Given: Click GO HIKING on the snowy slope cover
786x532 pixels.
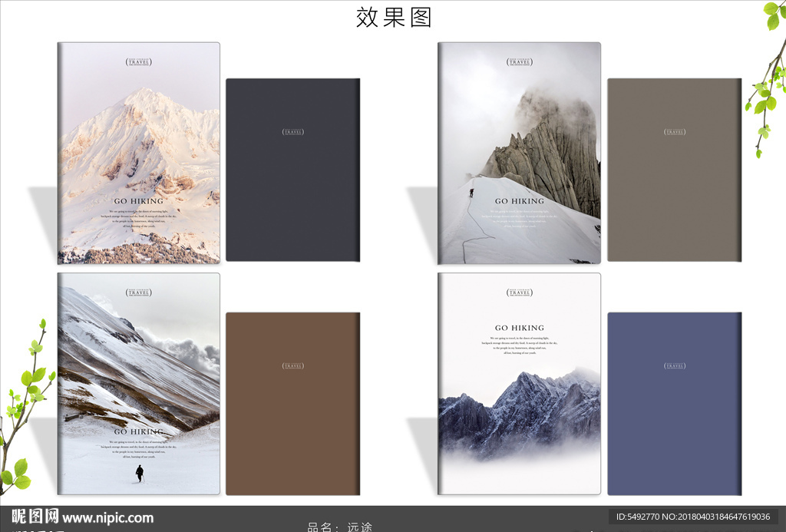Looking at the screenshot, I should tap(139, 431).
